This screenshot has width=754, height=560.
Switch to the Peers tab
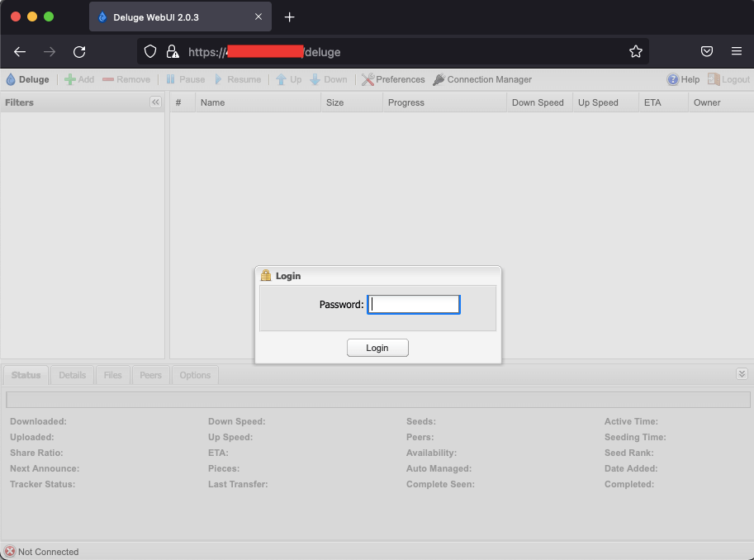point(150,375)
